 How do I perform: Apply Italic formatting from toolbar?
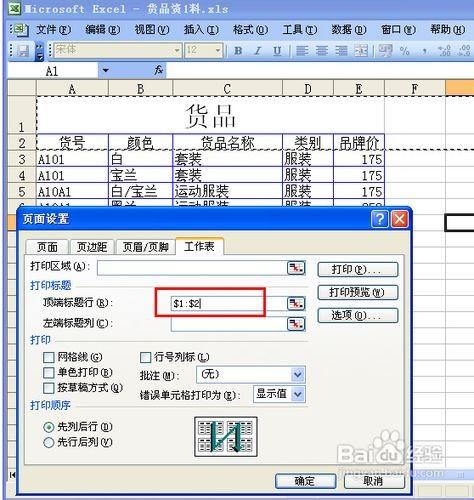[257, 51]
